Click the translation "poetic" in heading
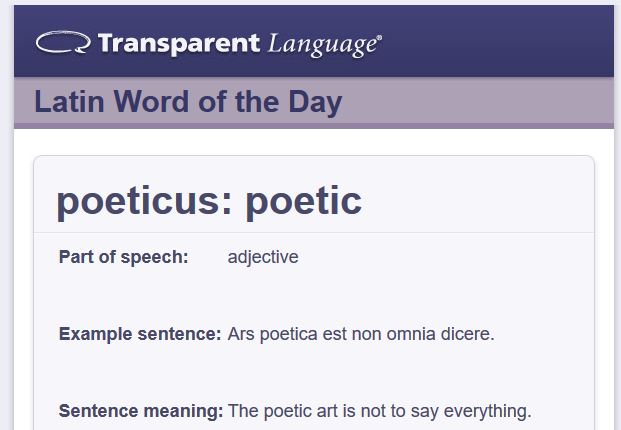The width and height of the screenshot is (621, 430). [x=304, y=200]
